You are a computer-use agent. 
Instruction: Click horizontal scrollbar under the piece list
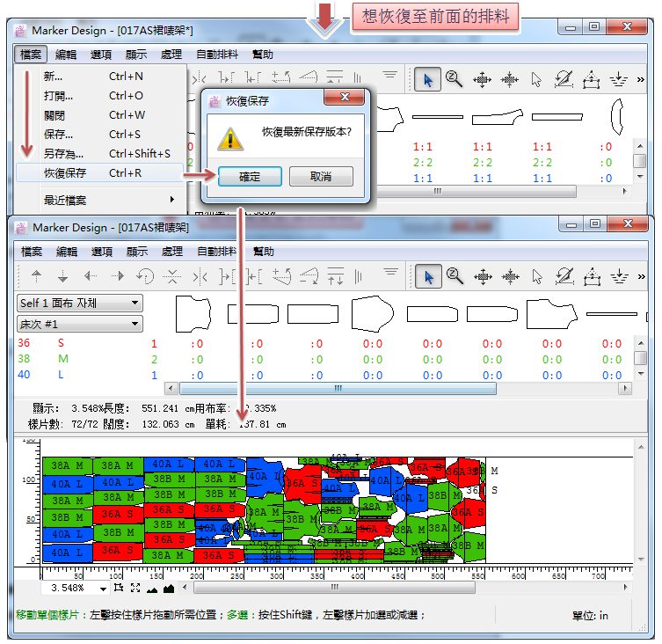click(x=338, y=388)
